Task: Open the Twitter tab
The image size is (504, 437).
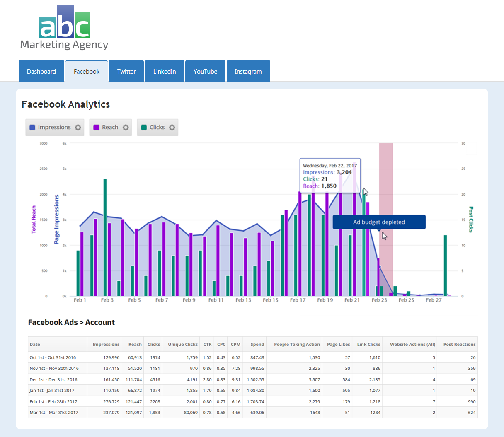Action: point(126,72)
